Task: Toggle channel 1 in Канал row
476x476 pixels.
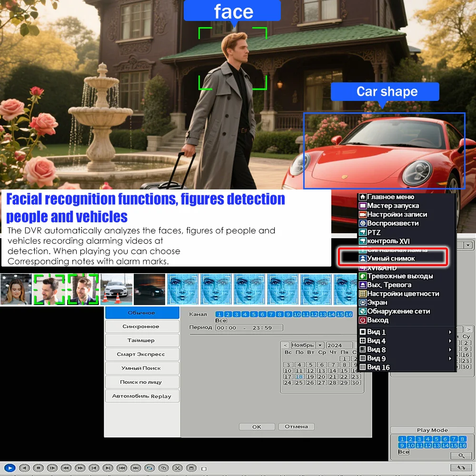Action: pos(219,314)
